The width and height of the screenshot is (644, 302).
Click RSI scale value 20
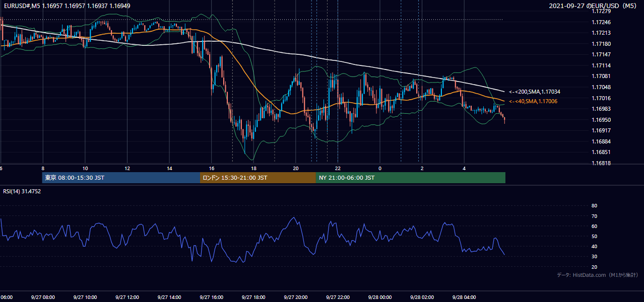coord(594,267)
